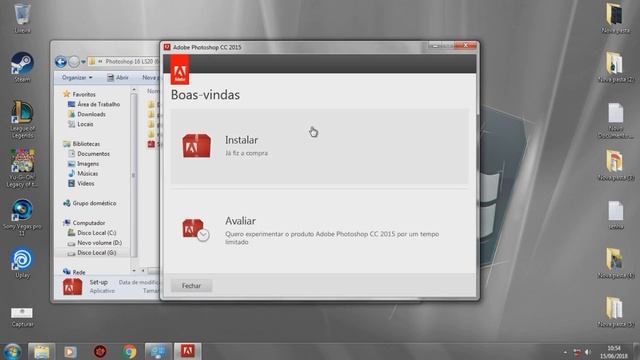Select Músicas library in navigation pane
Screen dimensions: 640x360
pyautogui.click(x=83, y=173)
